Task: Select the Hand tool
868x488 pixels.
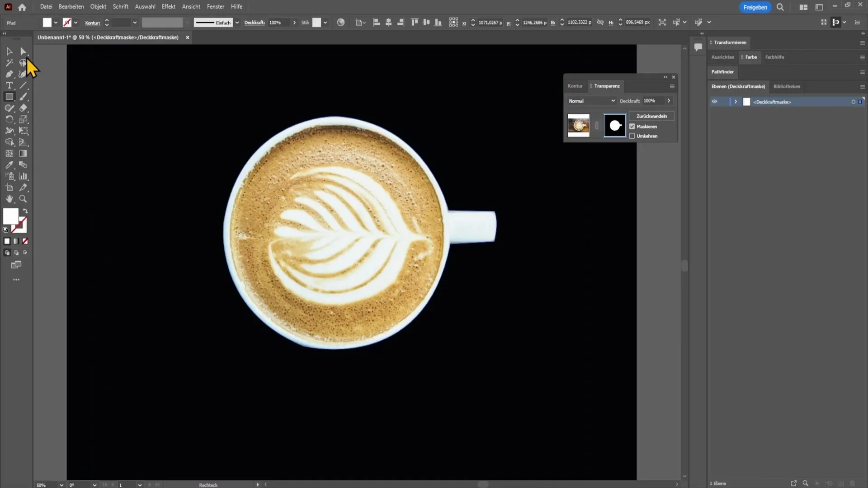Action: click(x=9, y=199)
